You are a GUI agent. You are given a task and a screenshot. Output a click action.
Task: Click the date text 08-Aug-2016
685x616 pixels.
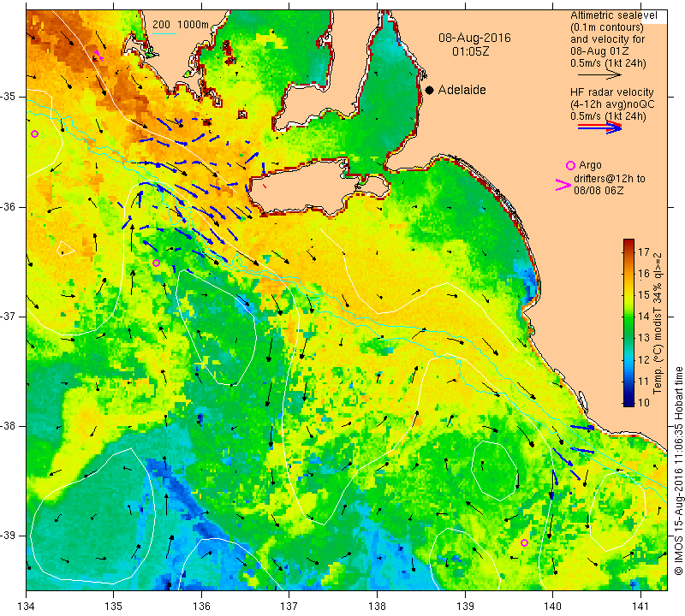[474, 38]
